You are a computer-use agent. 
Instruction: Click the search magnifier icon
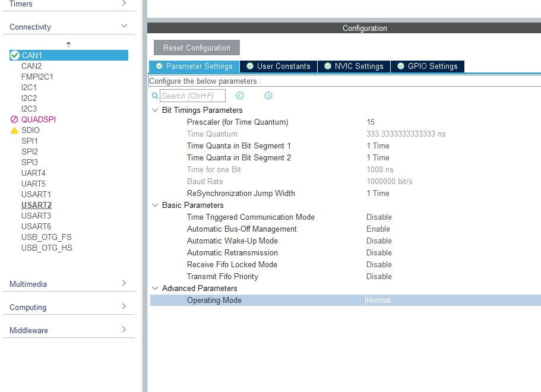pyautogui.click(x=155, y=96)
